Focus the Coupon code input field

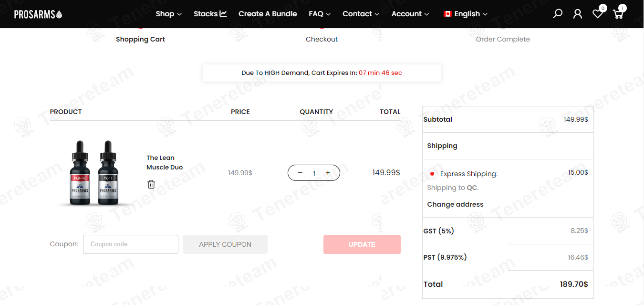coord(131,244)
